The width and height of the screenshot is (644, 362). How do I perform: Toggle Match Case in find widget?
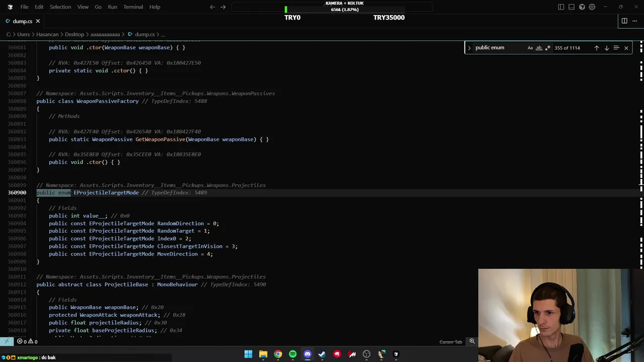(530, 48)
